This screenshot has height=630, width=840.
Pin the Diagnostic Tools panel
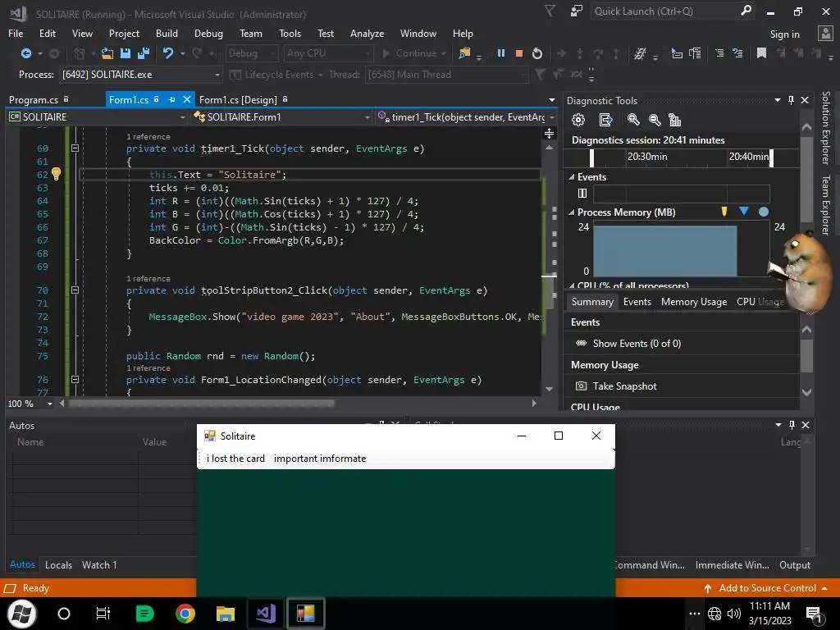[792, 100]
